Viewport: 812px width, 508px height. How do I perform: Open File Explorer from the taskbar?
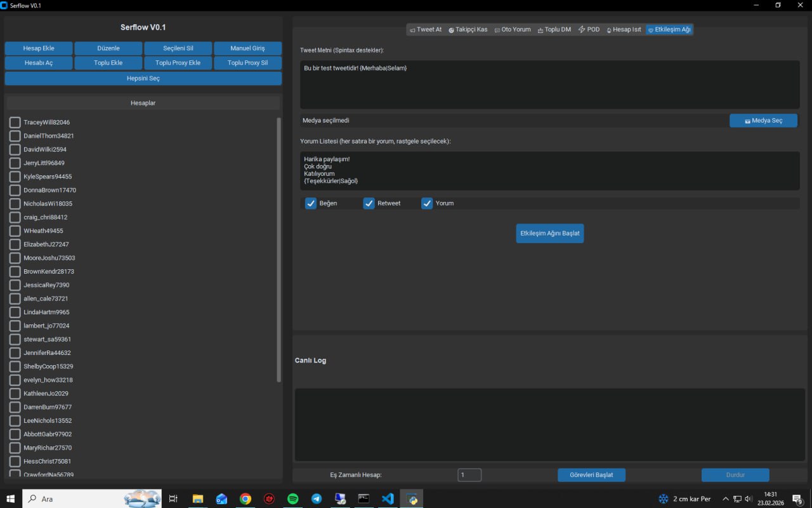coord(197,499)
